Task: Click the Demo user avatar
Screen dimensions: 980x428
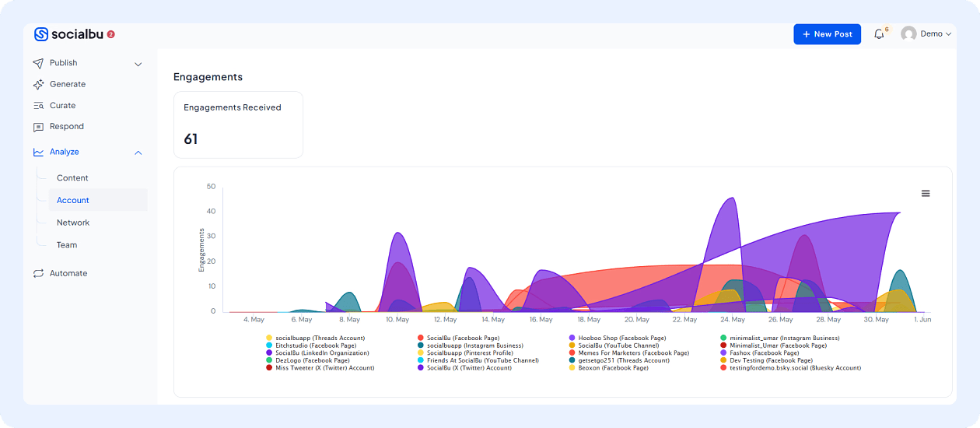Action: click(908, 34)
